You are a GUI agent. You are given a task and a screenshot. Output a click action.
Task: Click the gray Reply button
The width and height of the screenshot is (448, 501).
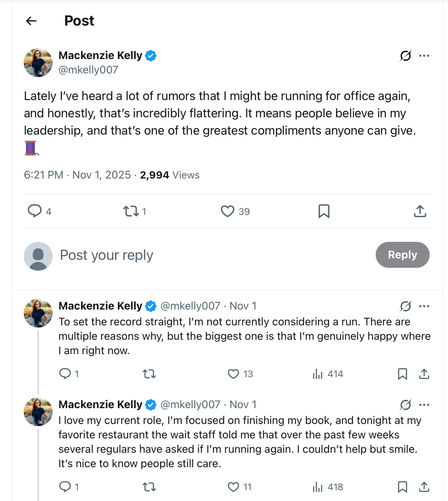(402, 255)
